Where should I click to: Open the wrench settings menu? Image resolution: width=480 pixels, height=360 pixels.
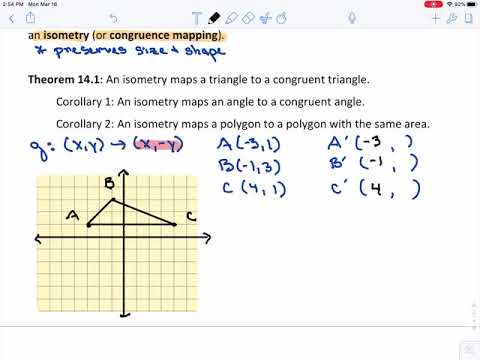click(x=452, y=18)
